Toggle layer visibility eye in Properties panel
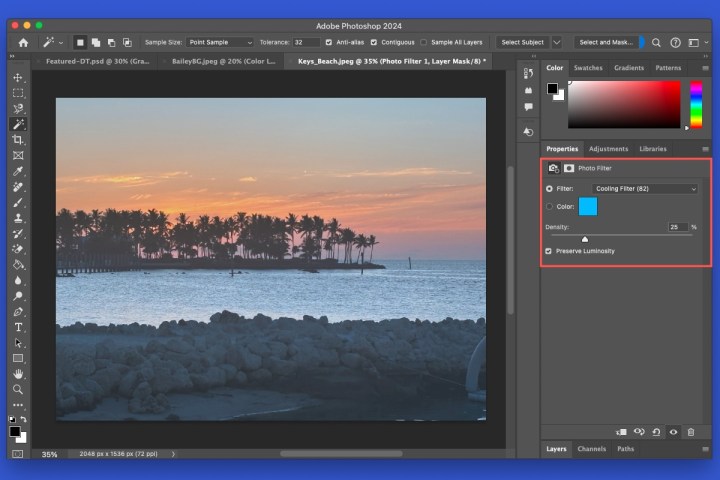This screenshot has height=480, width=720. pyautogui.click(x=673, y=432)
